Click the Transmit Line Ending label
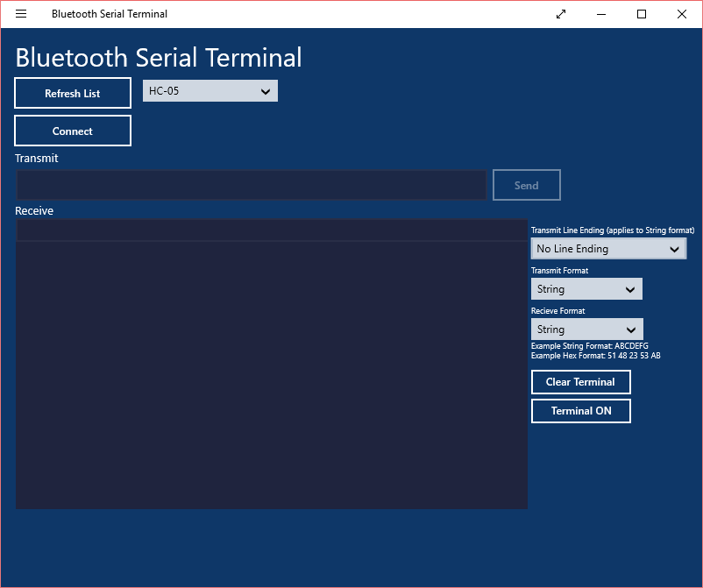703x588 pixels. click(x=613, y=230)
